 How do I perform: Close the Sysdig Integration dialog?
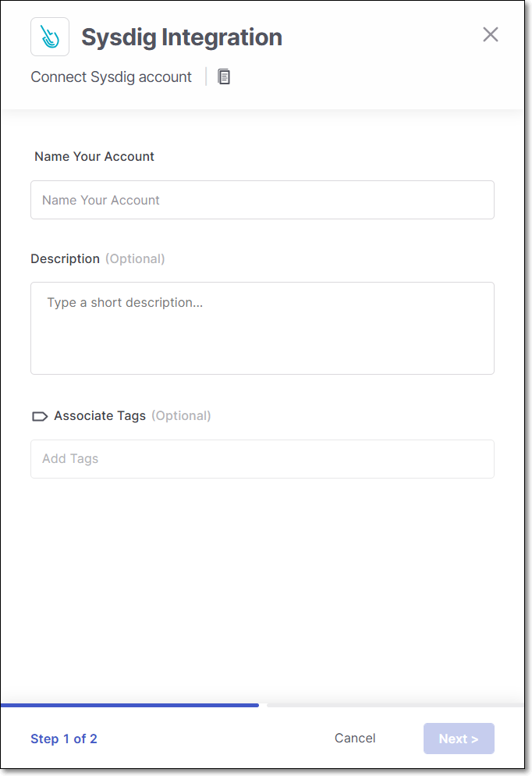point(491,34)
